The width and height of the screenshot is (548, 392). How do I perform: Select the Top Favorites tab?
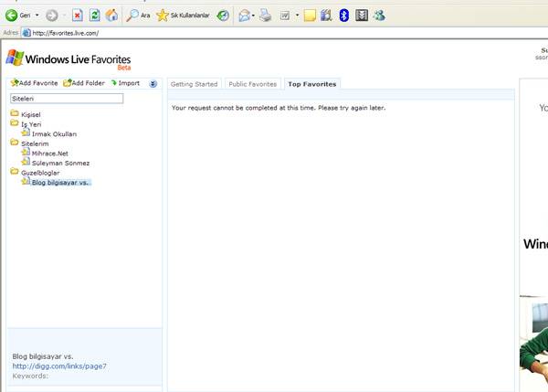[311, 84]
